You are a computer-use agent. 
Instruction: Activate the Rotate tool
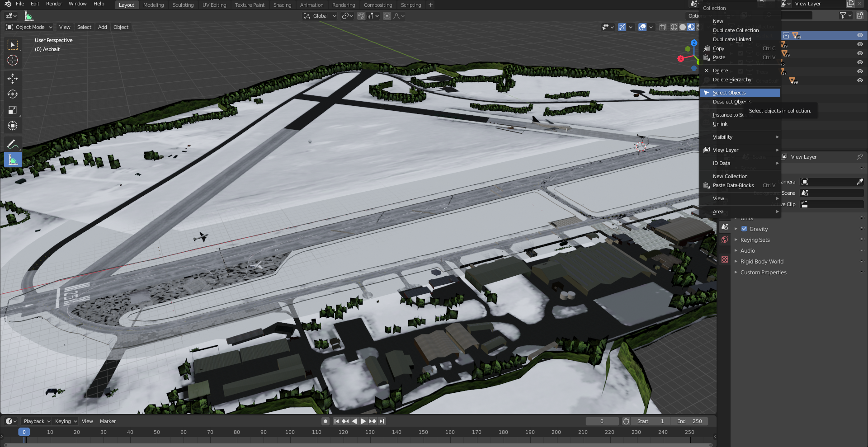point(13,94)
